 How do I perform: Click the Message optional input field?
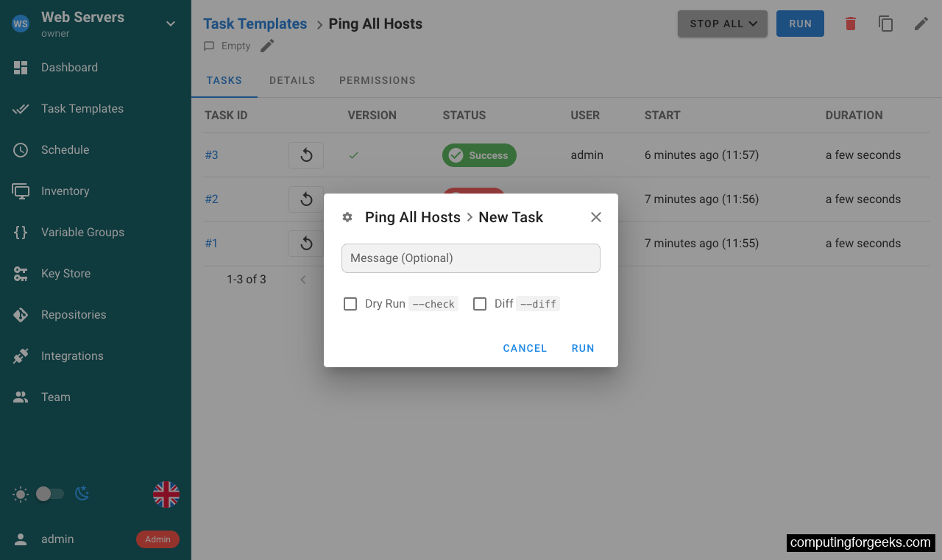pyautogui.click(x=470, y=258)
